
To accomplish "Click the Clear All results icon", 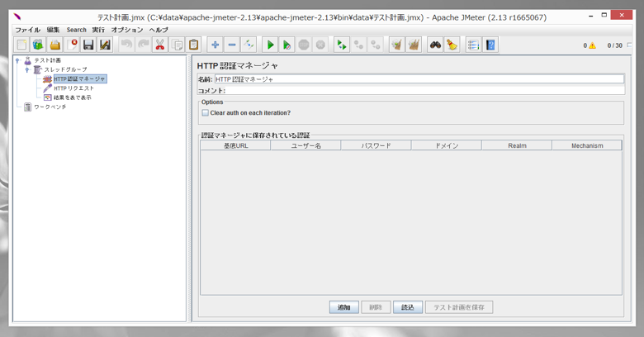I will point(414,45).
